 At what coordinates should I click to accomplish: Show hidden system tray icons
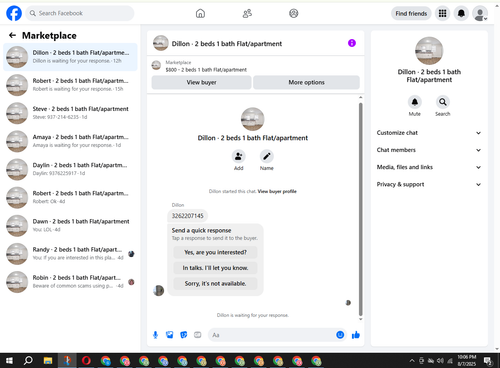[x=412, y=360]
